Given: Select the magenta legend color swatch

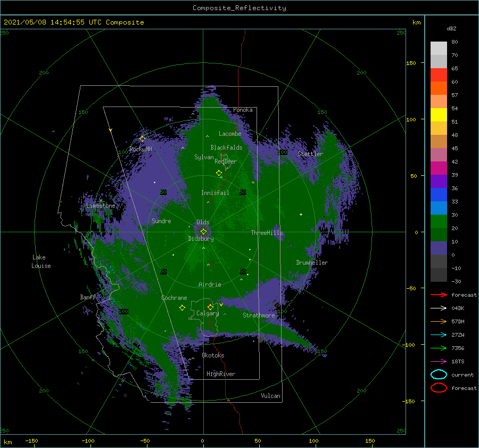Looking at the screenshot, I should click(439, 168).
